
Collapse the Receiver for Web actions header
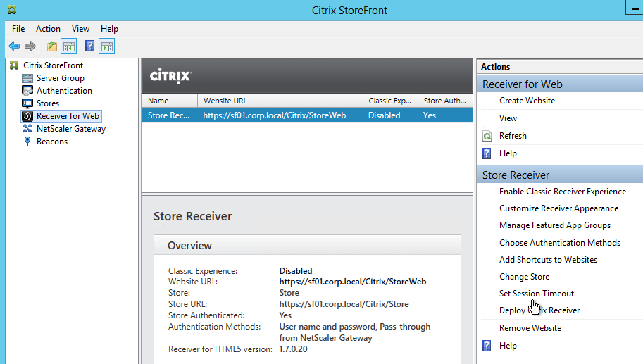pyautogui.click(x=560, y=84)
